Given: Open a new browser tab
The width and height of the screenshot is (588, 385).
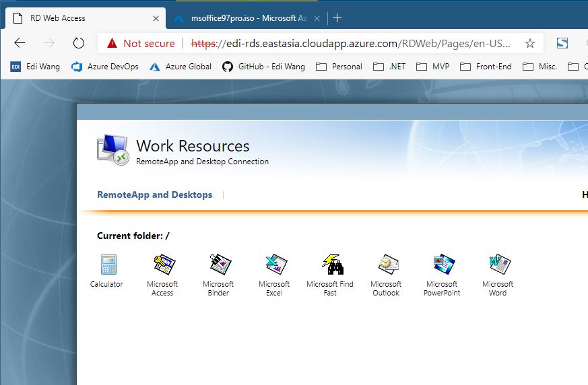Looking at the screenshot, I should (337, 18).
